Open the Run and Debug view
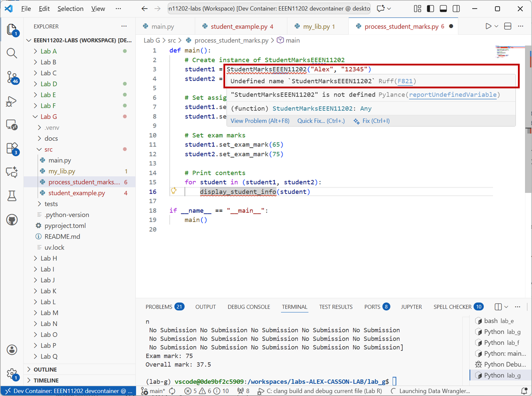 click(12, 102)
